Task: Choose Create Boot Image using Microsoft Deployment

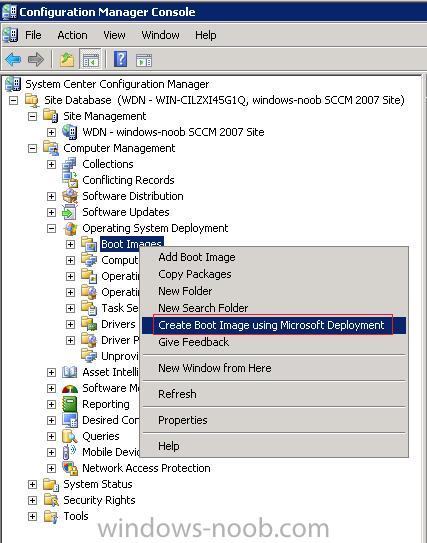Action: (x=274, y=325)
